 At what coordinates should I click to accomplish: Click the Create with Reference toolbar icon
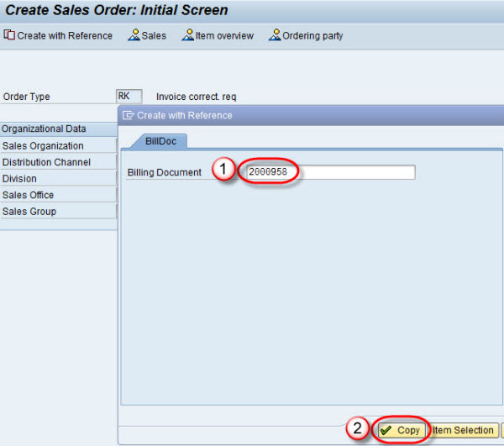click(x=9, y=35)
